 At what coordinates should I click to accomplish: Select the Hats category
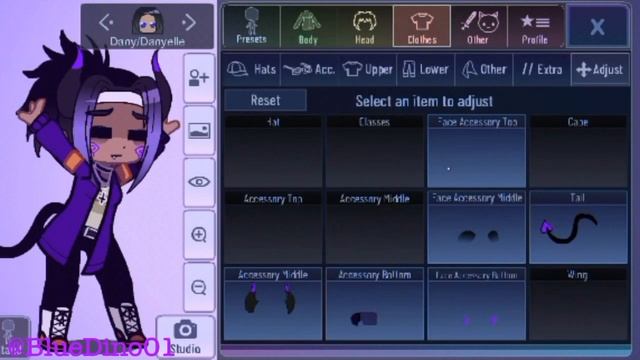pos(252,69)
